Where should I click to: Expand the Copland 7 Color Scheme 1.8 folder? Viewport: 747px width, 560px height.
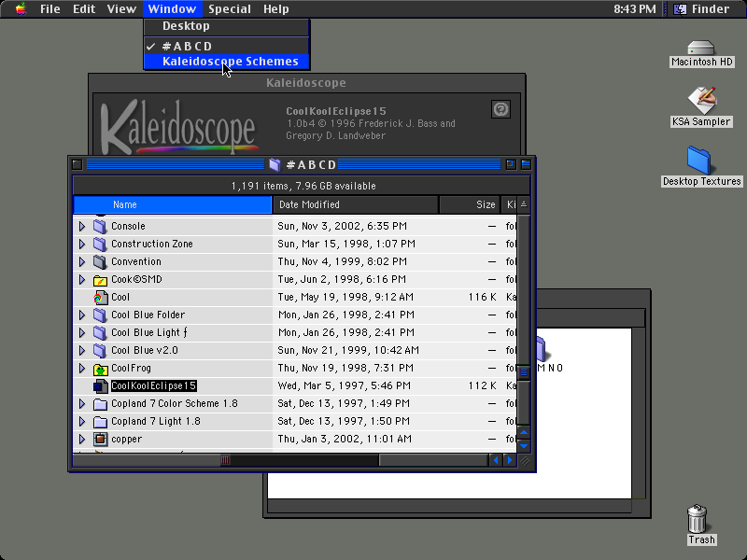pos(82,404)
